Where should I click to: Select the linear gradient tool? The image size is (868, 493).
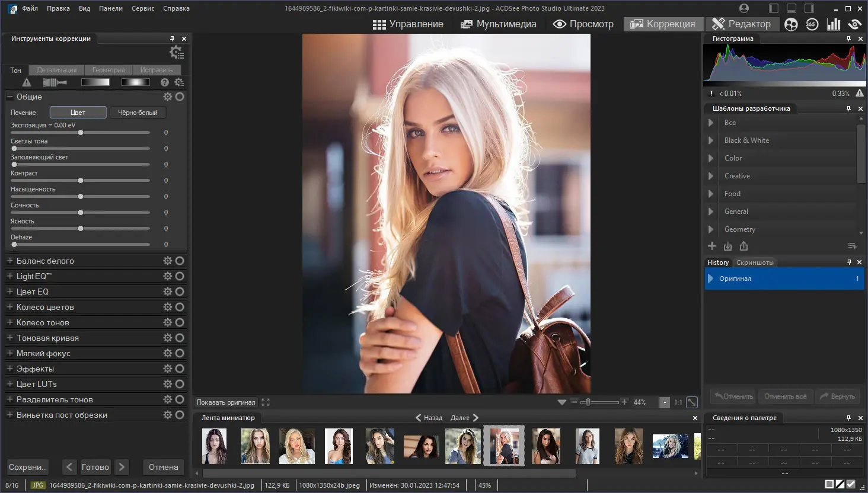[x=95, y=82]
